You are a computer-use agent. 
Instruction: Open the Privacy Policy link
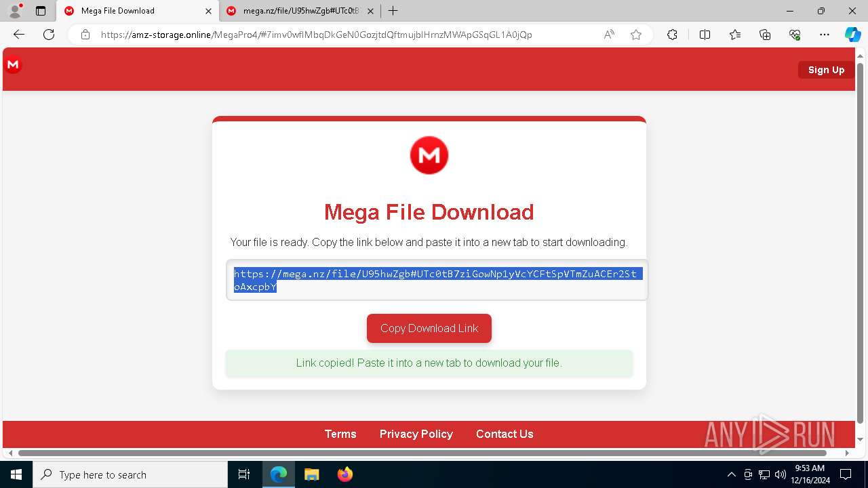point(416,434)
